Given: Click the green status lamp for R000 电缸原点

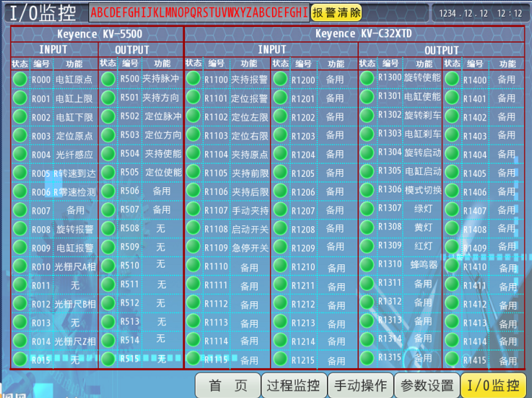Looking at the screenshot, I should [x=20, y=80].
